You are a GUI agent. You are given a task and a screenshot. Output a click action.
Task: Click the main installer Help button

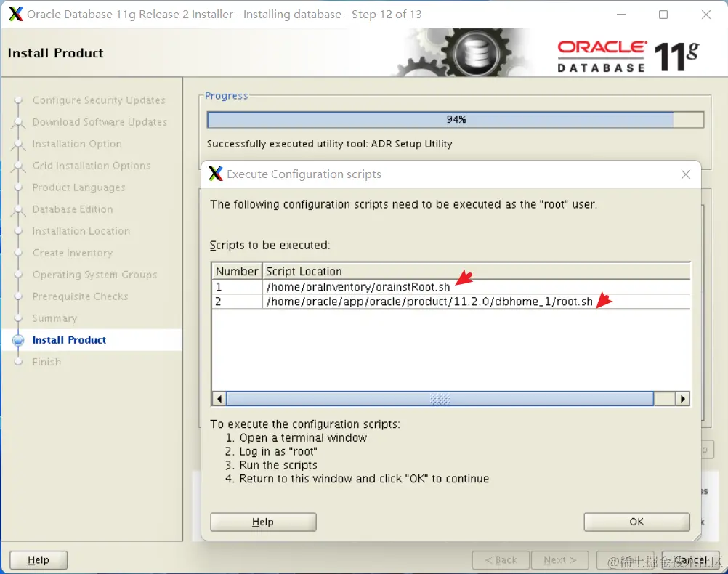39,560
